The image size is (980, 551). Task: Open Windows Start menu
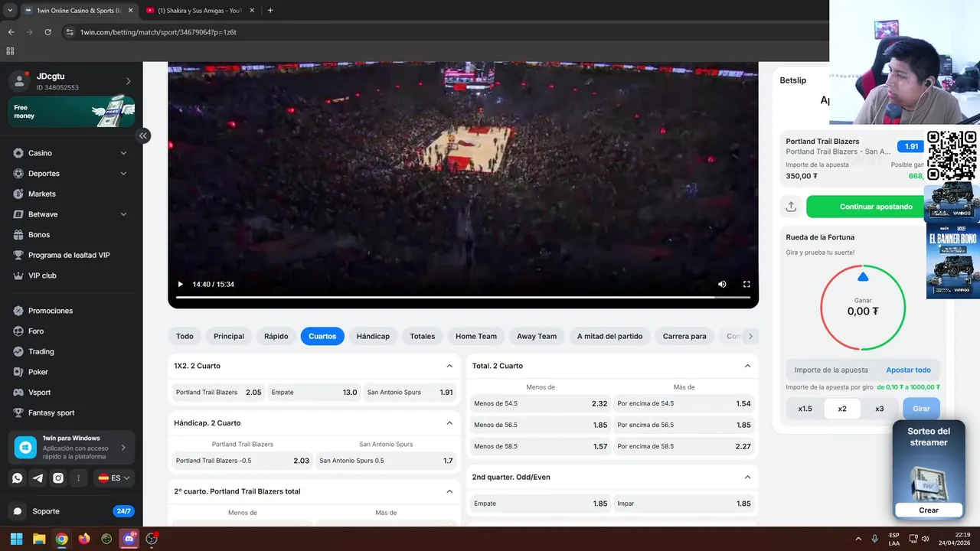[16, 539]
